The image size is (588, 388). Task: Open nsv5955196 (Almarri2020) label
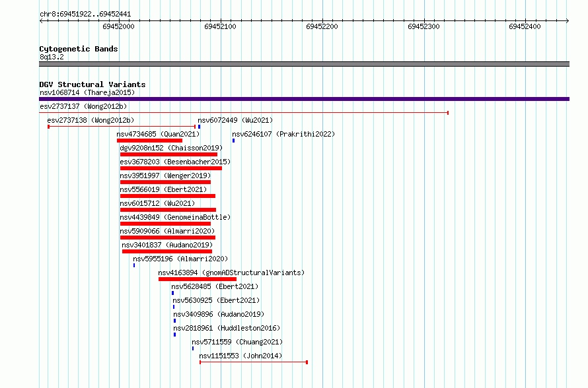coord(180,259)
